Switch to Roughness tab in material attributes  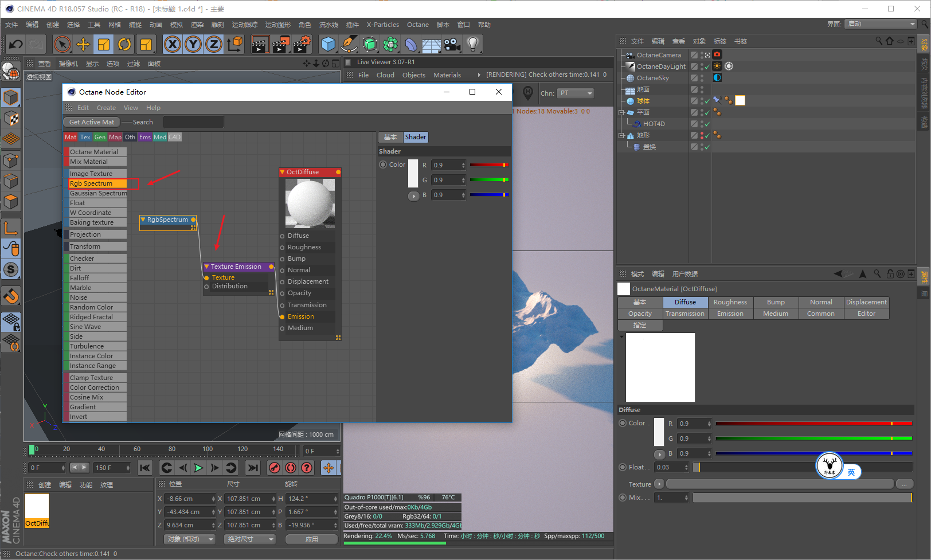click(730, 302)
